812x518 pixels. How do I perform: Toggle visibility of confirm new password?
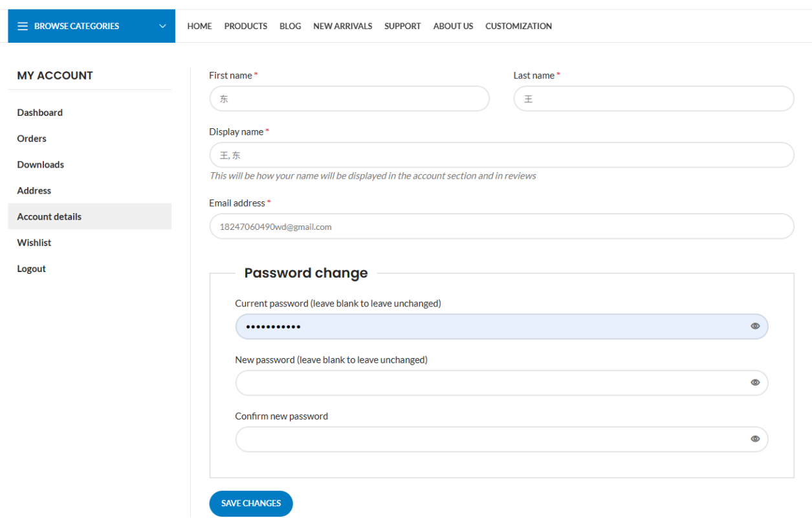754,439
